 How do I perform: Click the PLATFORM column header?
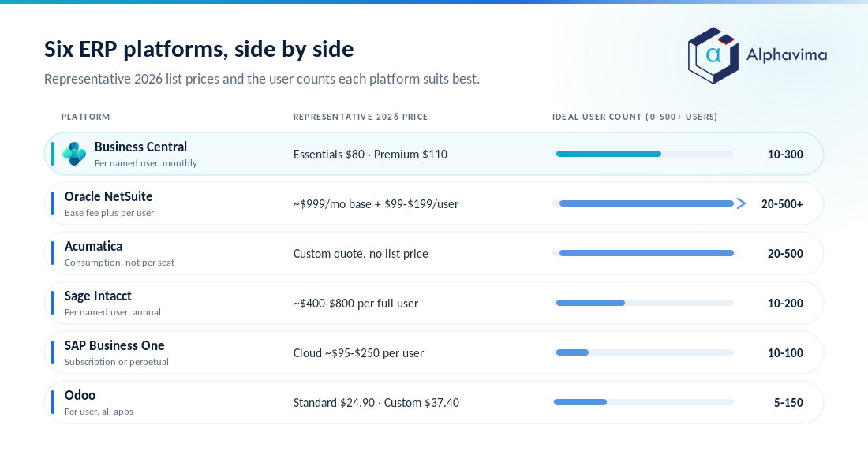point(86,117)
